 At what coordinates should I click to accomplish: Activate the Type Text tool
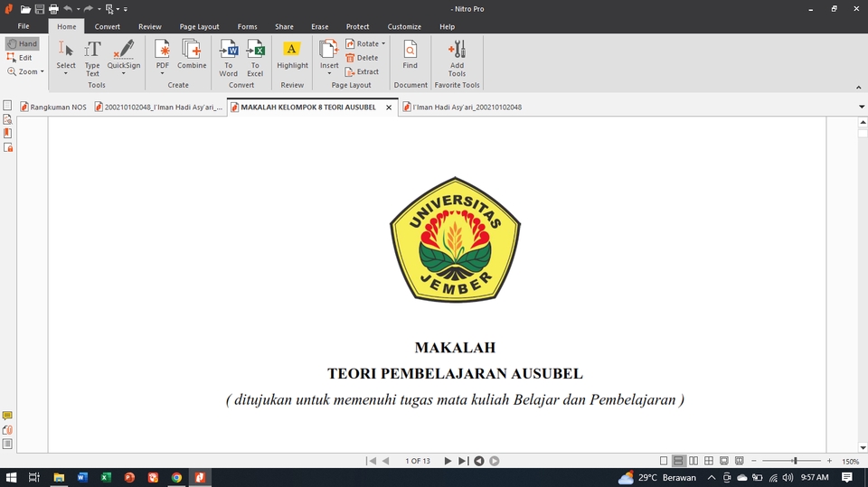(92, 58)
